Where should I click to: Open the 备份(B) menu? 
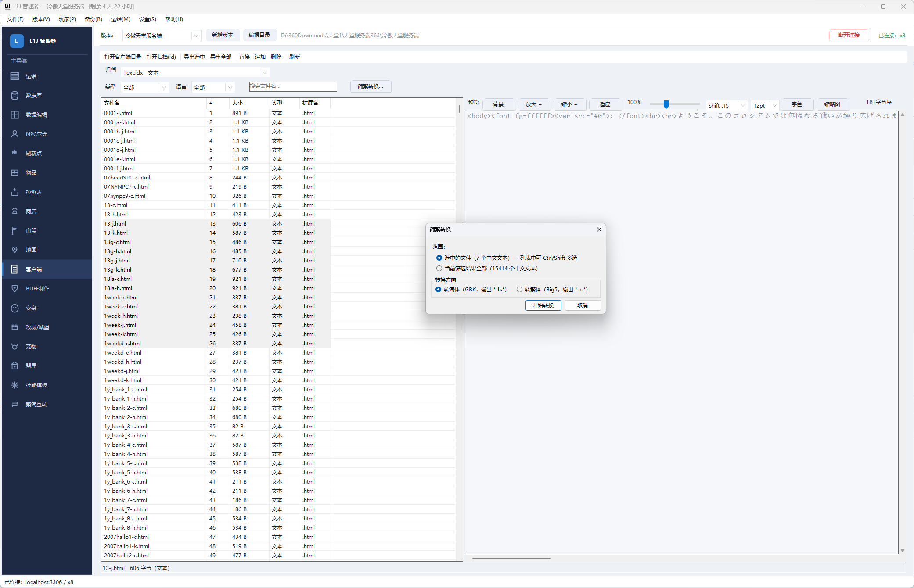tap(94, 19)
